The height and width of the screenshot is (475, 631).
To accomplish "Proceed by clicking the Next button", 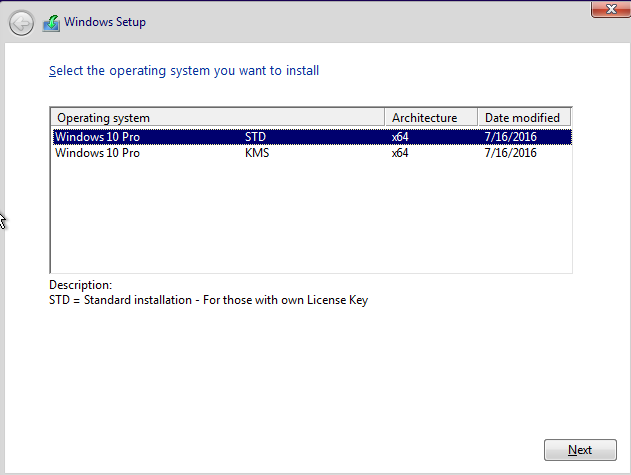I will (x=580, y=450).
